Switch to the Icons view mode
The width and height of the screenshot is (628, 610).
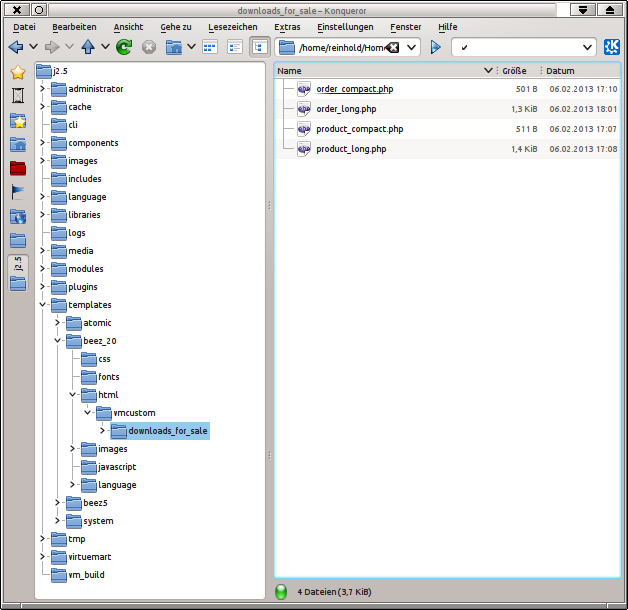[x=210, y=47]
